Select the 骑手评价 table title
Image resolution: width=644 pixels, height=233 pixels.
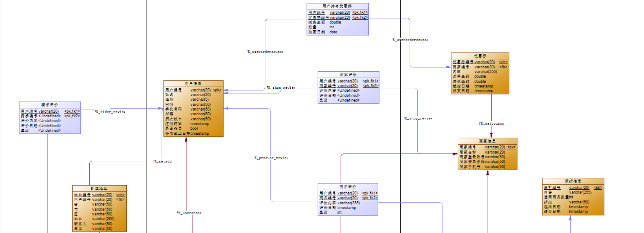pos(50,105)
